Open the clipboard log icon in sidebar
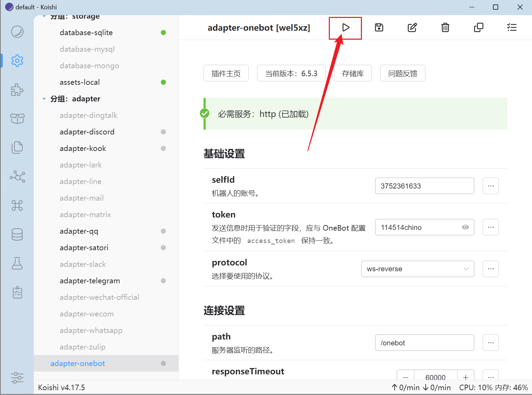This screenshot has height=395, width=532. click(17, 292)
